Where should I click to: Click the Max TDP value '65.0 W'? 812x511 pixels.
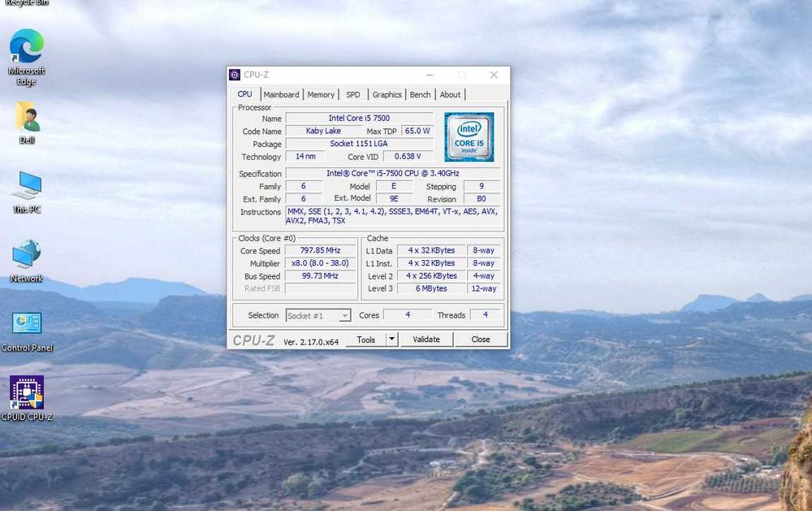(x=417, y=131)
